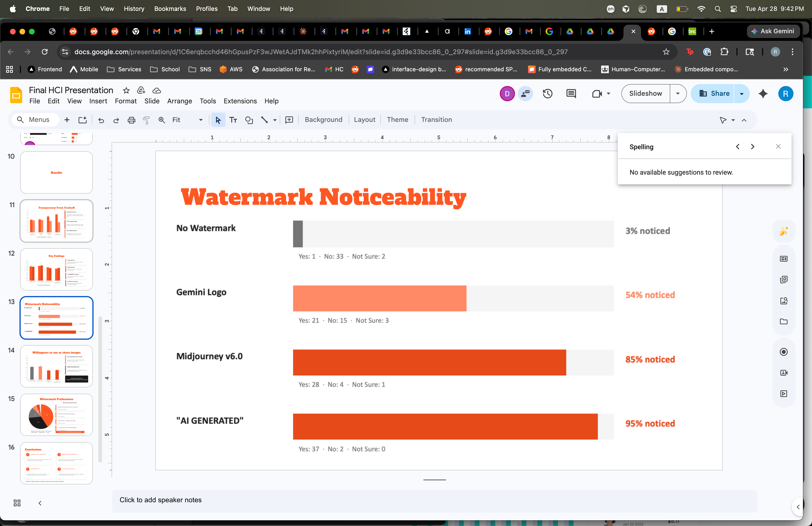Undo the last action
Screen dimensions: 812x526
(101, 120)
